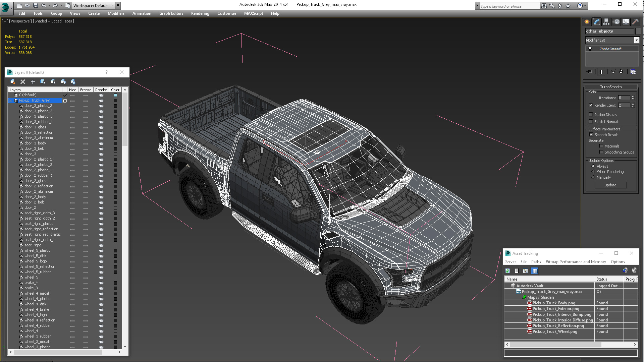Enable Explicit Normals checkbox
Image resolution: width=644 pixels, height=362 pixels.
pyautogui.click(x=591, y=122)
